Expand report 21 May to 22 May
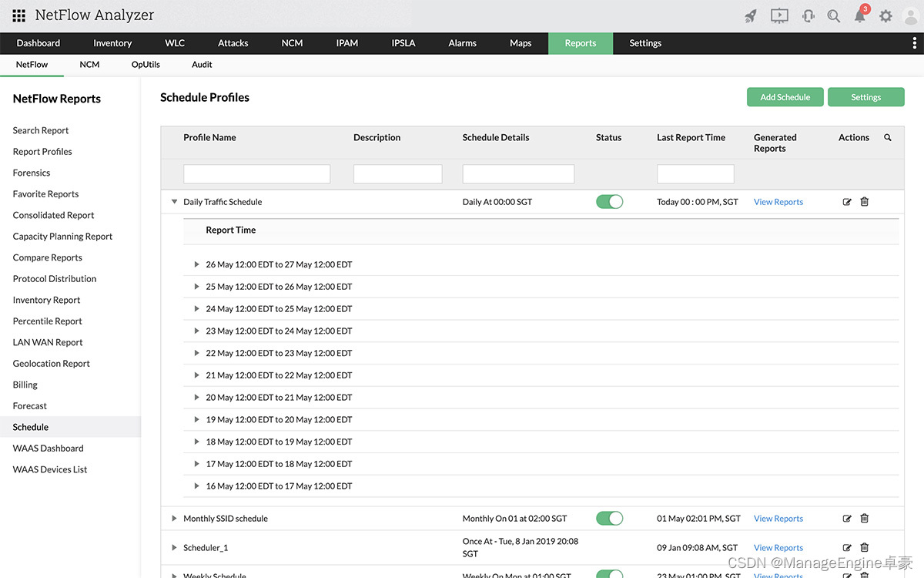The image size is (924, 578). 197,375
